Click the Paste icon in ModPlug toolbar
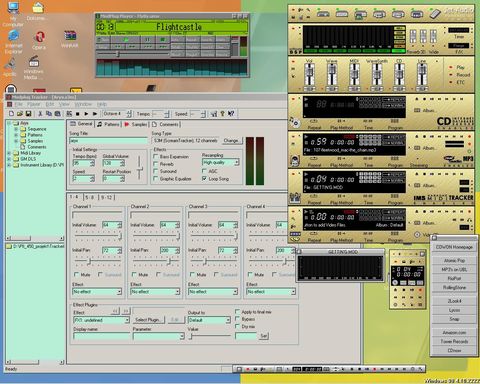Viewport: 480px width, 384px height. click(57, 114)
